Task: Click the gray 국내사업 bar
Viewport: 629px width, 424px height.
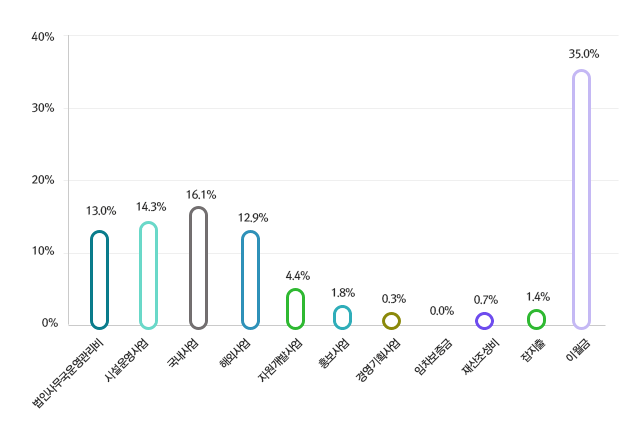Action: pyautogui.click(x=198, y=267)
